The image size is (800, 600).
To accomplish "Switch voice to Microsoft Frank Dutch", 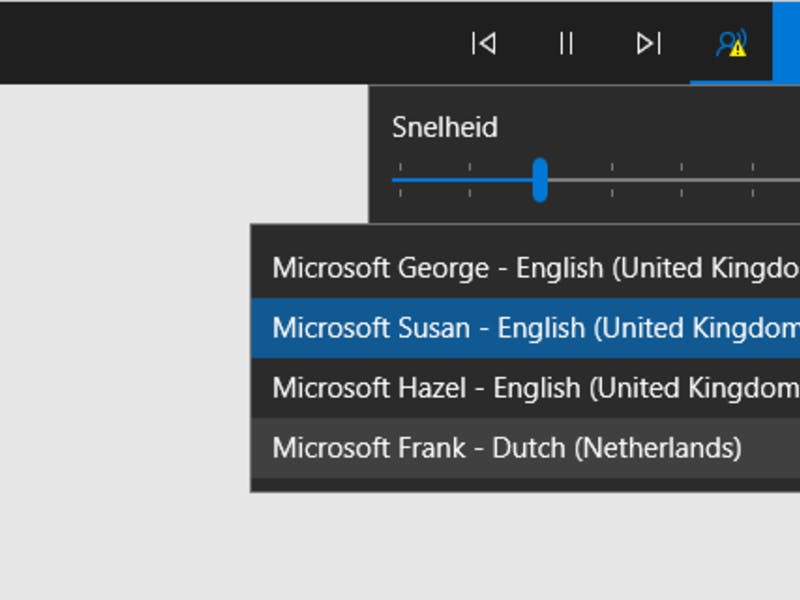I will point(507,447).
